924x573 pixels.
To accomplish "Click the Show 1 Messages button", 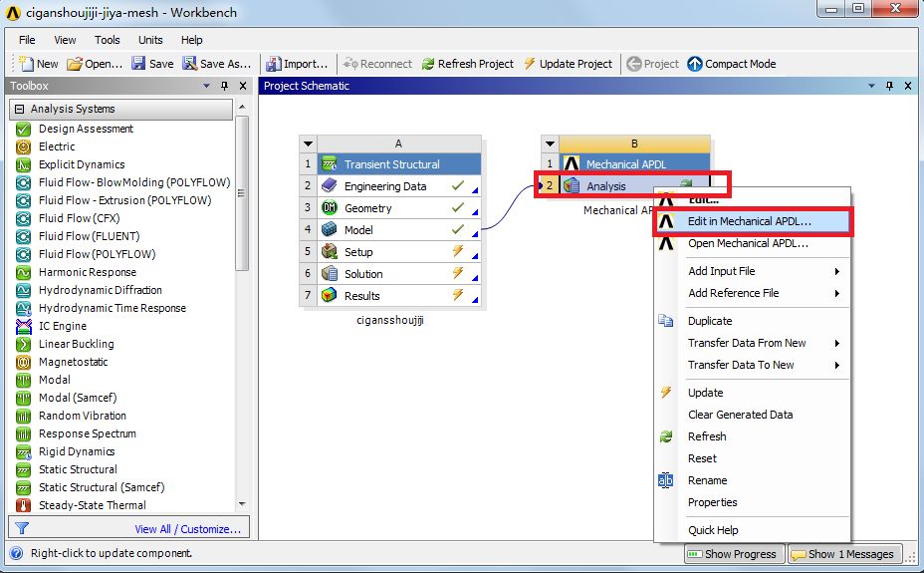I will pyautogui.click(x=844, y=554).
